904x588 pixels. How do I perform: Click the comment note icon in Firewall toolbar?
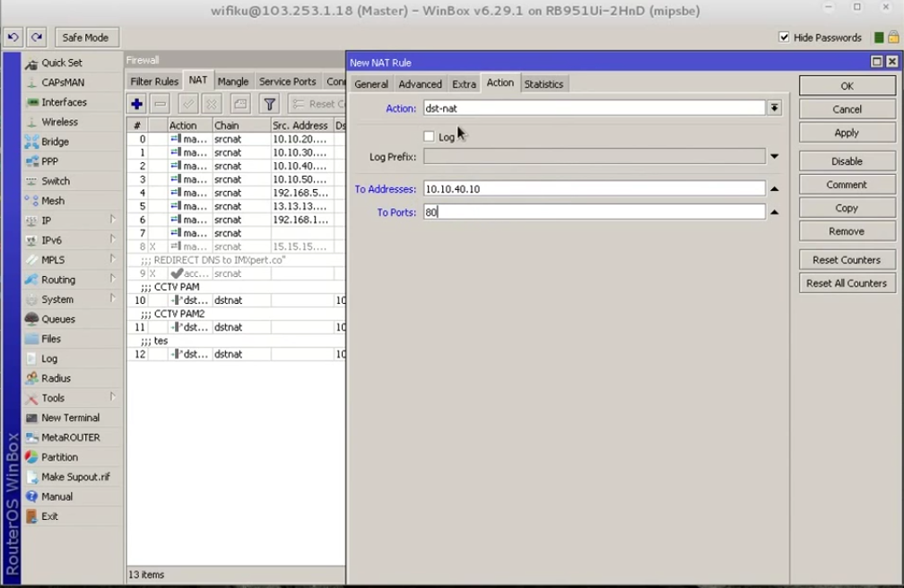(239, 104)
